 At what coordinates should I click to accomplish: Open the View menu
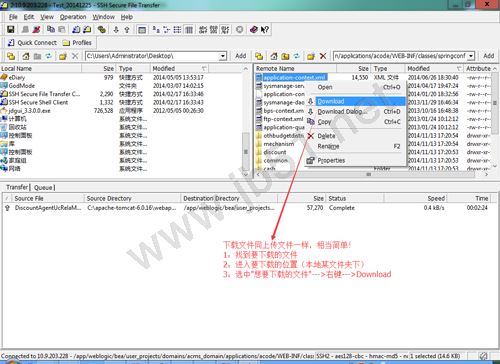pos(47,17)
